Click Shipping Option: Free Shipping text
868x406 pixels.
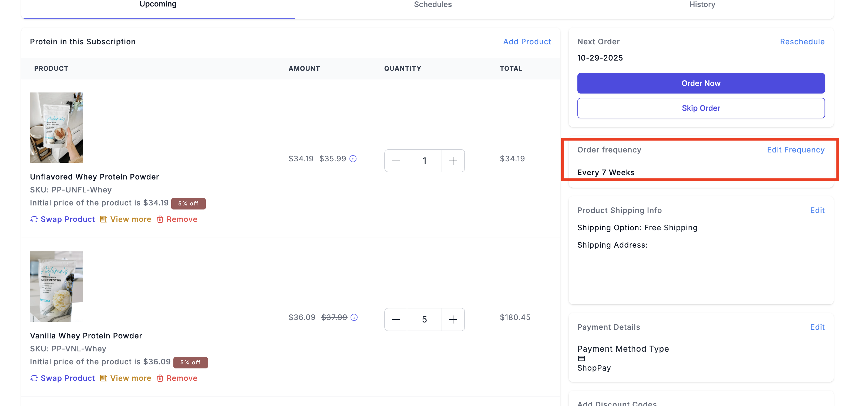[637, 228]
